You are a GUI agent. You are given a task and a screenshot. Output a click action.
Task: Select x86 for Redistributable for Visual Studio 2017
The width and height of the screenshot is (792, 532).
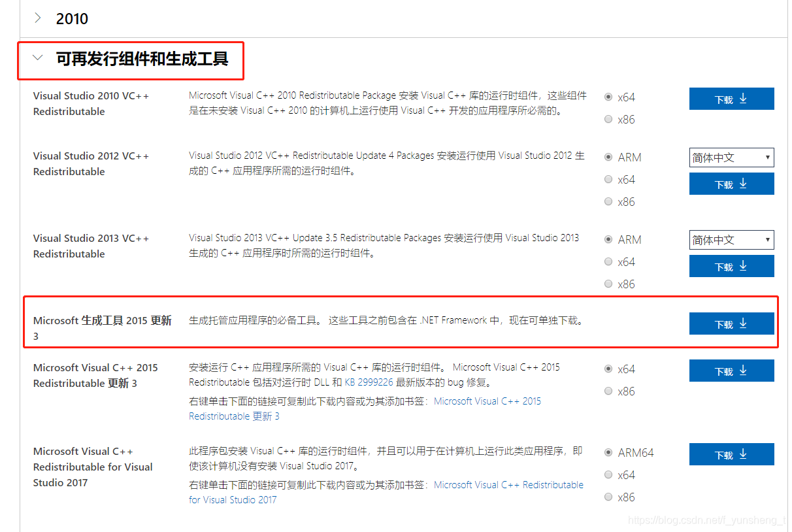(608, 497)
